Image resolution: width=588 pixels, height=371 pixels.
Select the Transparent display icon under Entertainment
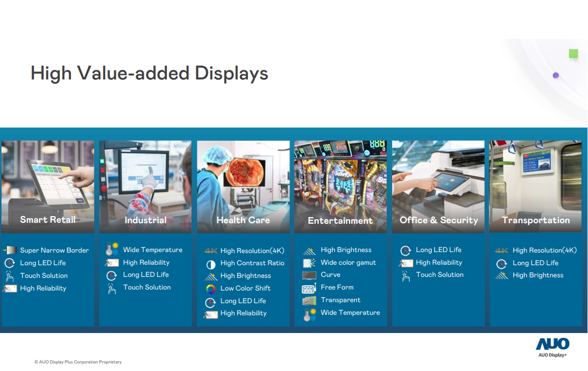pos(308,300)
